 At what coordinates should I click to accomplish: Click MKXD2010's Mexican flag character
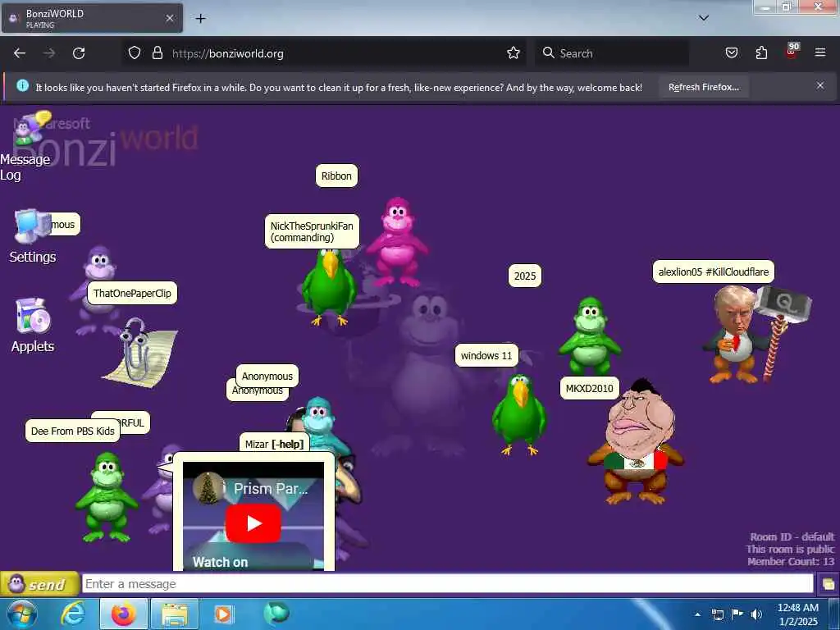tap(637, 442)
